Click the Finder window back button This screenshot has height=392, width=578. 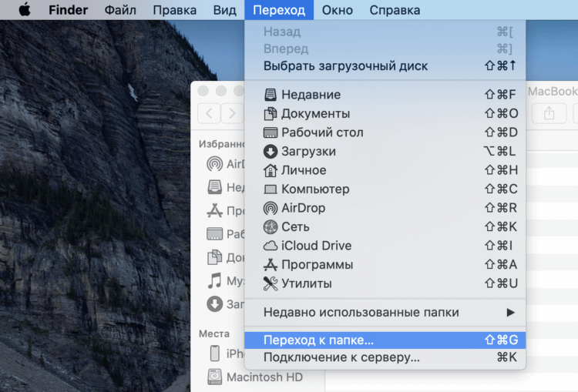point(209,113)
